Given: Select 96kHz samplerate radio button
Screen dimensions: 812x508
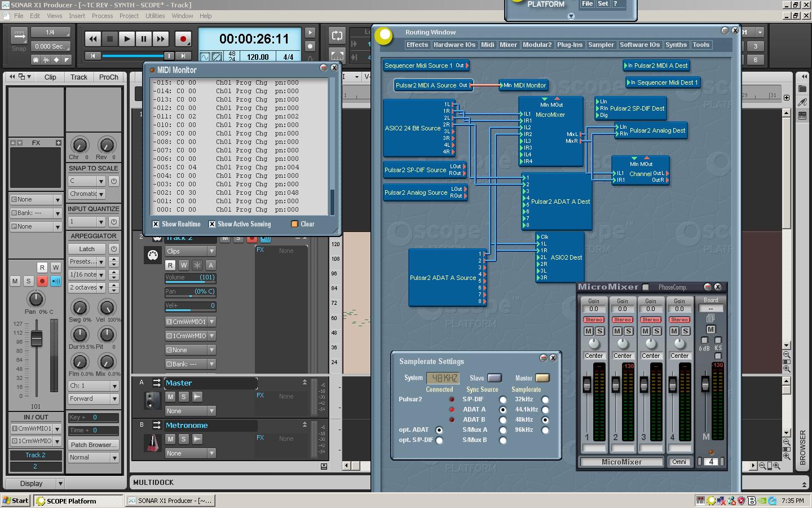Looking at the screenshot, I should coord(545,430).
